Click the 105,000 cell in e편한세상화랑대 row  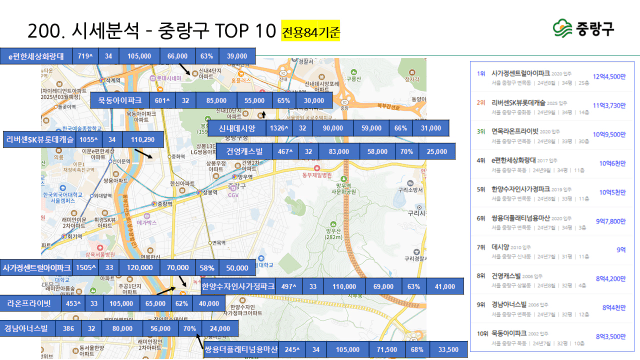[x=139, y=56]
